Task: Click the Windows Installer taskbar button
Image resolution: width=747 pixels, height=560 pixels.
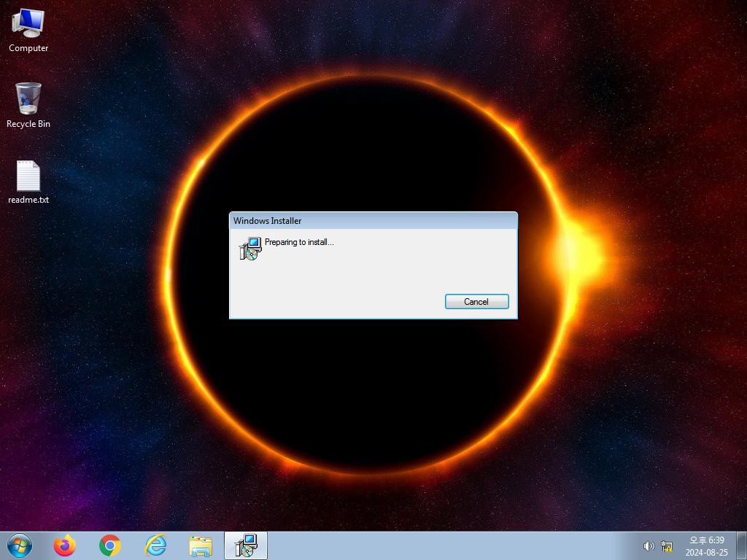Action: point(246,545)
